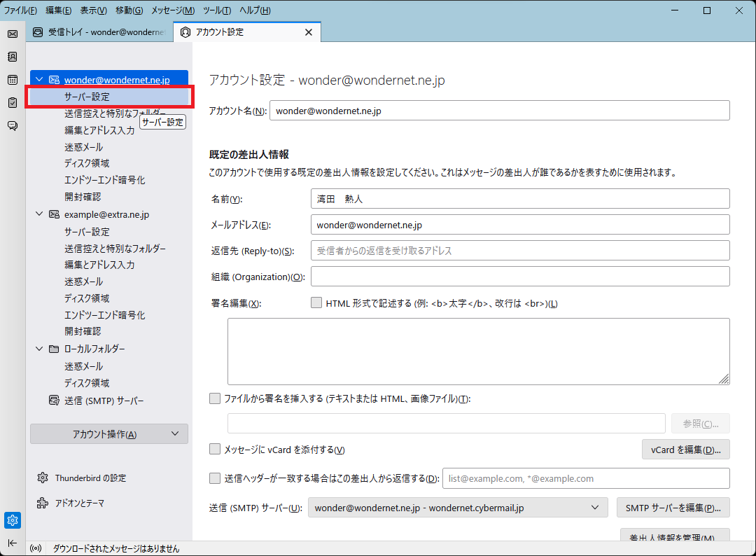756x556 pixels.
Task: Check 送信ヘッダーが一致する場合 reply option
Action: (215, 478)
